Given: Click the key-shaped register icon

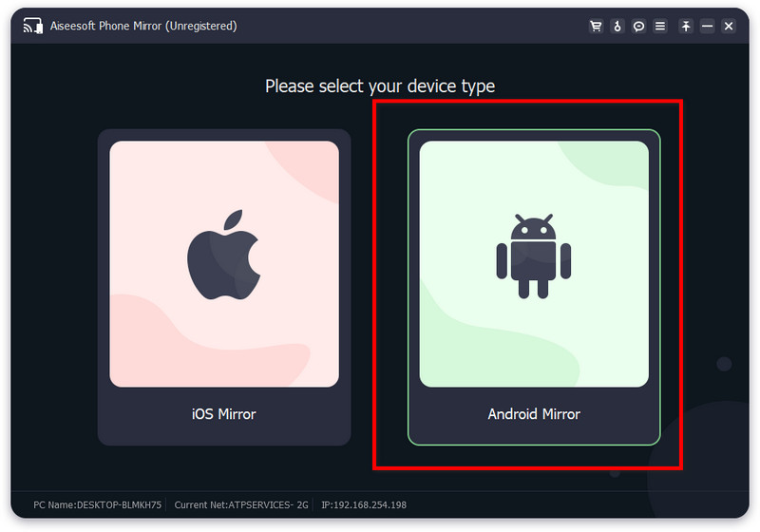Looking at the screenshot, I should [x=617, y=27].
